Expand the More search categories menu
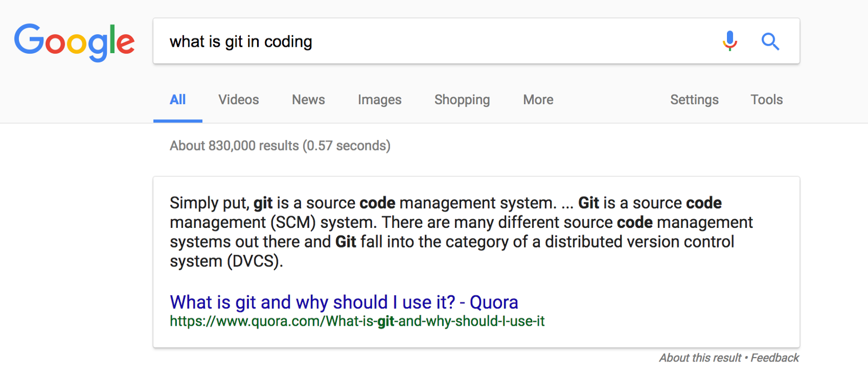868x375 pixels. coord(538,100)
